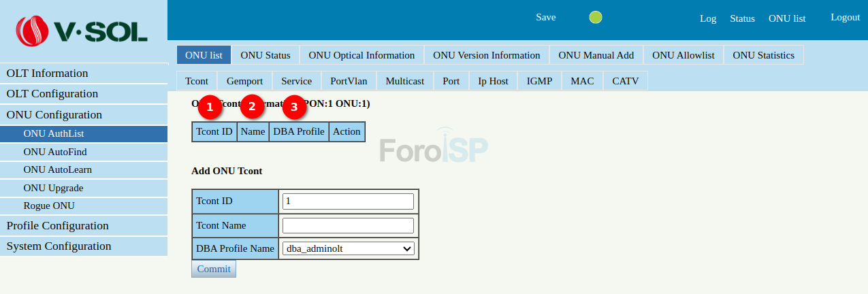Viewport: 868px width, 294px height.
Task: Click red annotation marker number 1
Action: pyautogui.click(x=210, y=107)
